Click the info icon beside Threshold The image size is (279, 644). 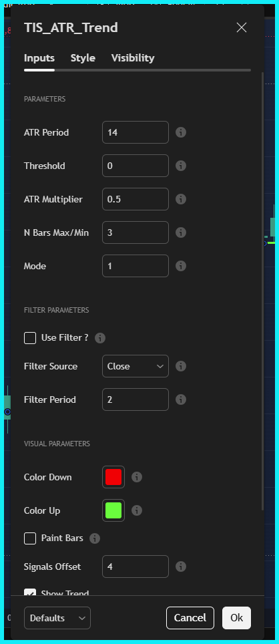click(181, 166)
